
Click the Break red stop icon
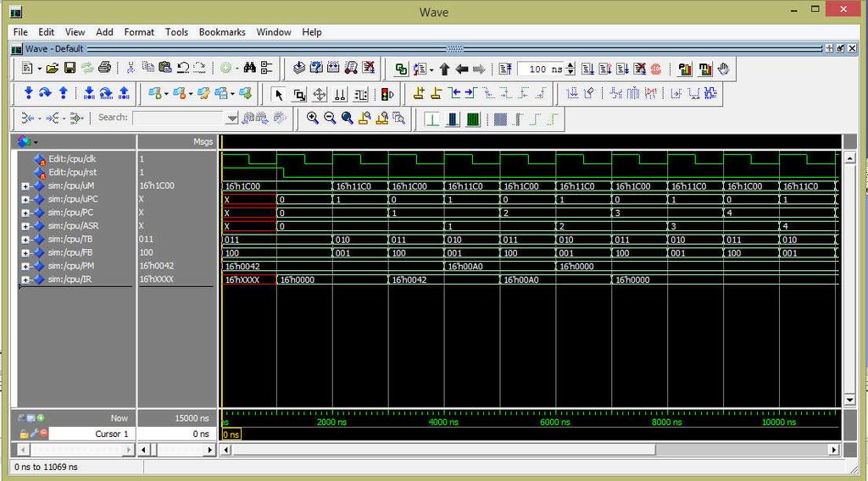click(x=656, y=69)
